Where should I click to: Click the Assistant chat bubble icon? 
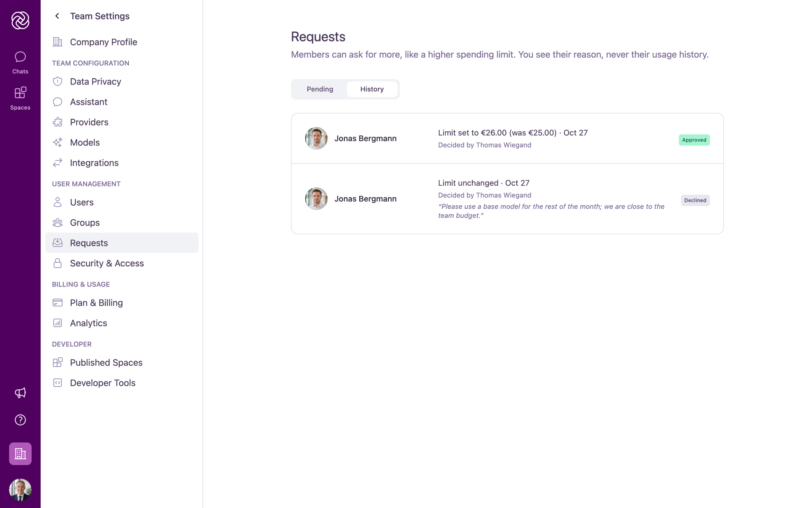[58, 102]
